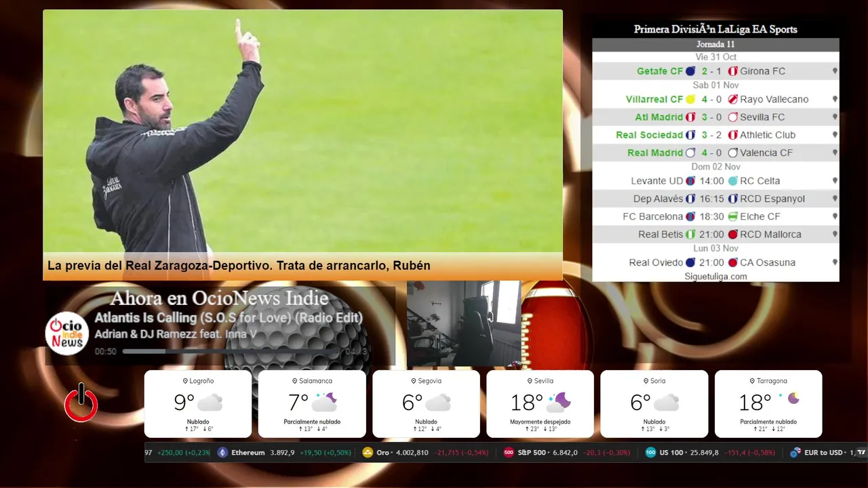
Task: Click the 'Levante UD' team name
Action: (x=657, y=181)
